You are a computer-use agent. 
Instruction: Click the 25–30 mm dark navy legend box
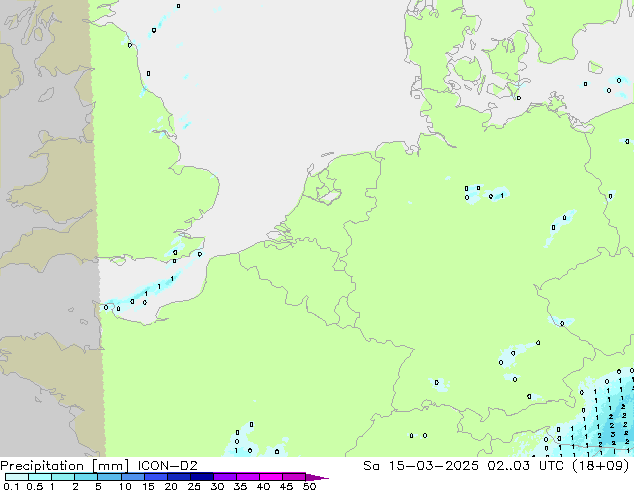[202, 477]
